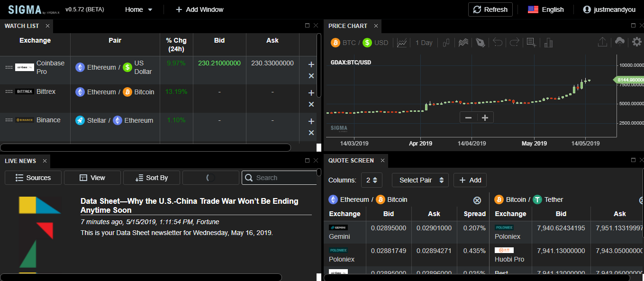
Task: Focus the Live News search field
Action: coord(280,178)
